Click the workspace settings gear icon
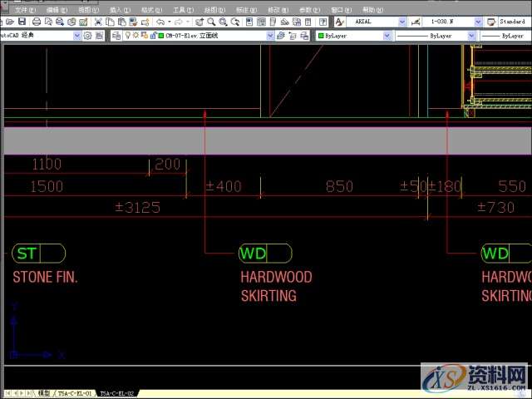This screenshot has height=399, width=532. tap(88, 36)
